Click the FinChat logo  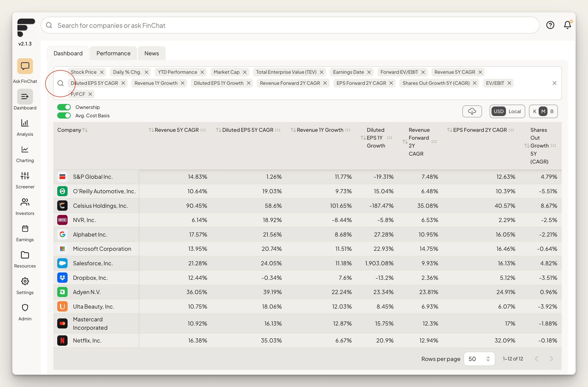26,28
